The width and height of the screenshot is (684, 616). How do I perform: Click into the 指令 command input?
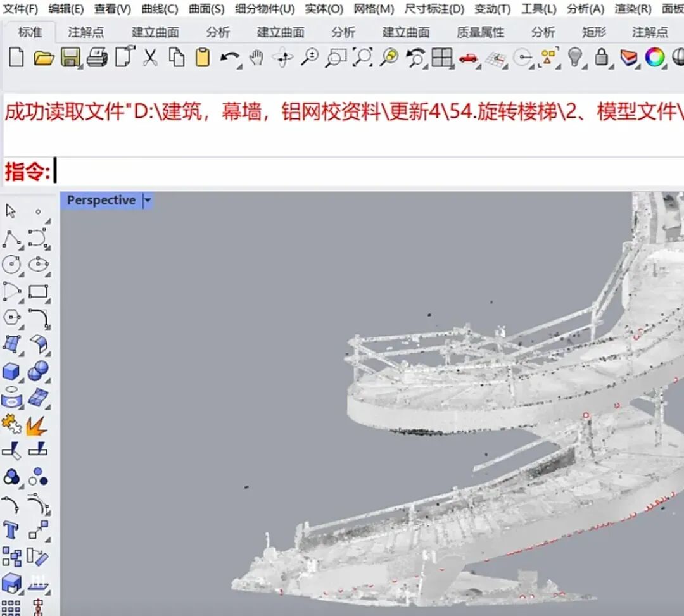click(367, 172)
